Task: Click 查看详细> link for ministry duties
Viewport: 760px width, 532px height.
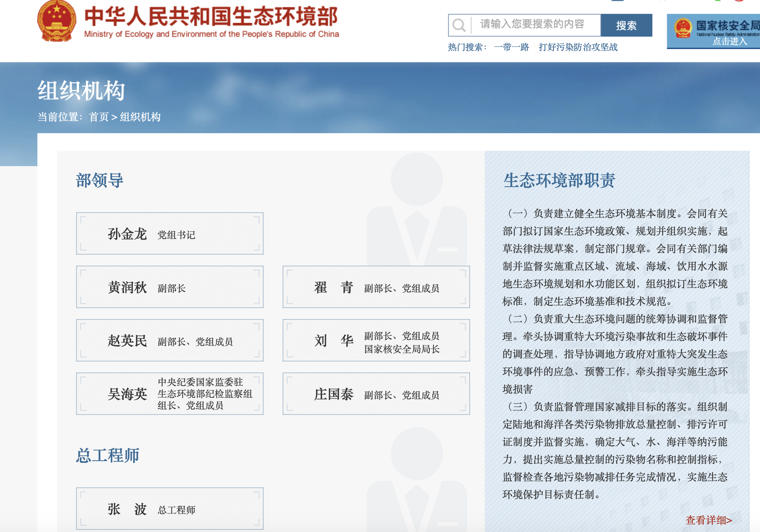Action: pyautogui.click(x=708, y=520)
